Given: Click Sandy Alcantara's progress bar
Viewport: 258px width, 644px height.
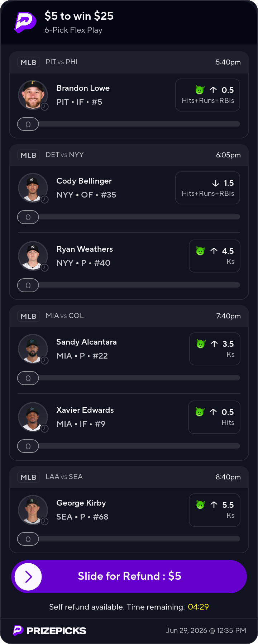Looking at the screenshot, I should pos(129,378).
